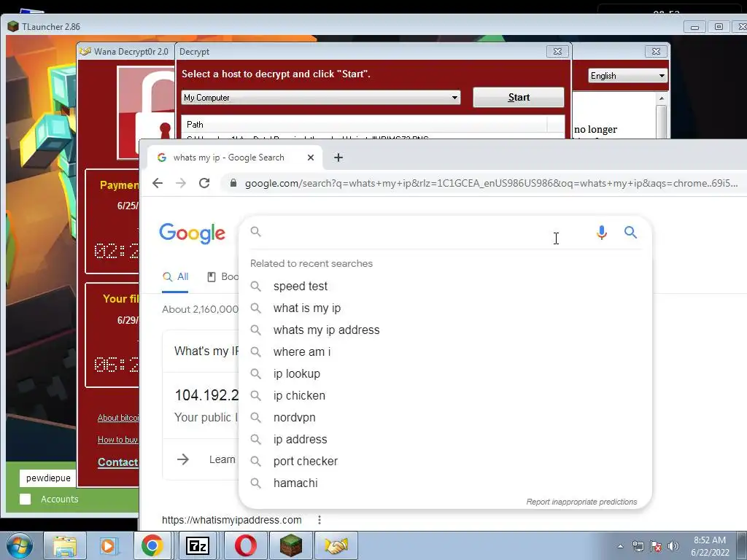This screenshot has width=747, height=560.
Task: Click the blue search magnifier button
Action: pos(631,233)
